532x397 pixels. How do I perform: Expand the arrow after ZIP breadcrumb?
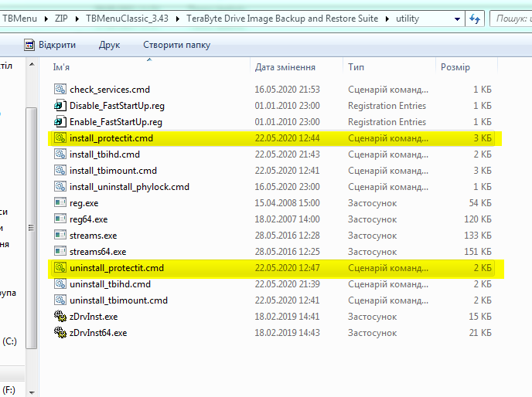(x=77, y=19)
